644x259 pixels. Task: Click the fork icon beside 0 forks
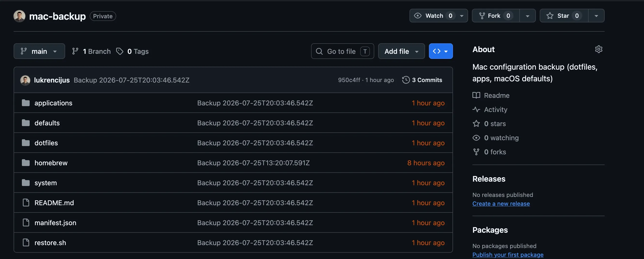tap(476, 152)
